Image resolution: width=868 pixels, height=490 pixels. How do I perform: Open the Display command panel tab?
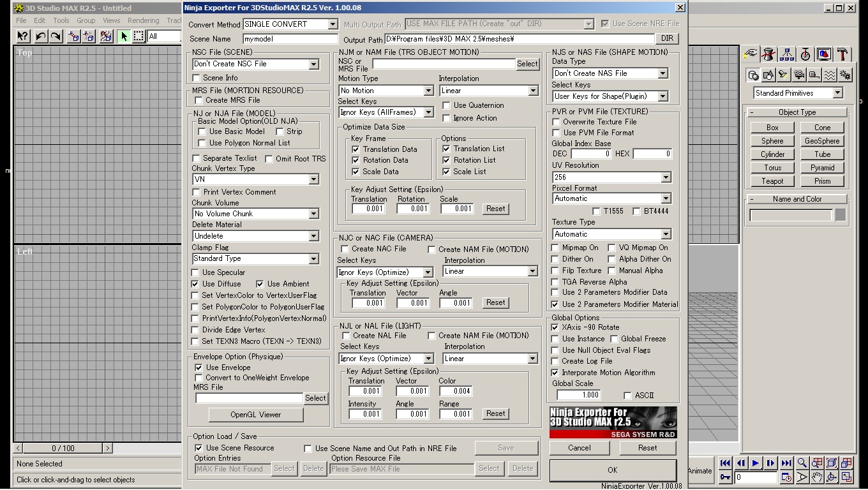point(824,54)
